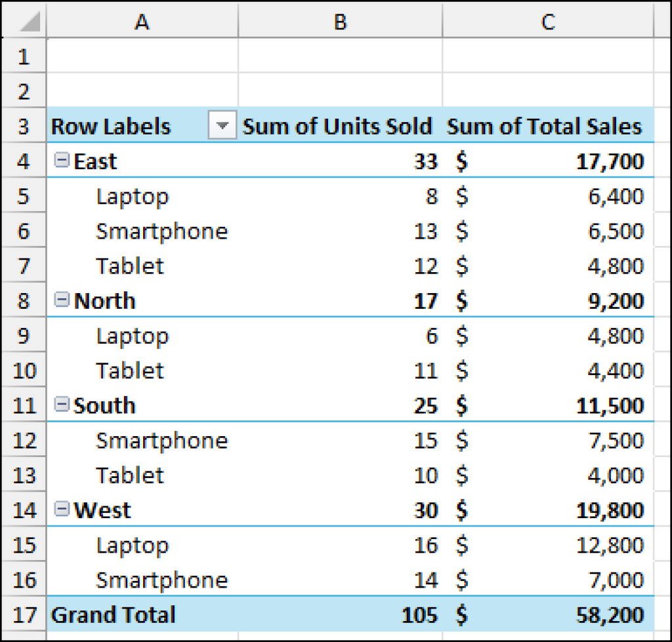Select the Tablet cell under North
672x642 pixels.
[129, 370]
